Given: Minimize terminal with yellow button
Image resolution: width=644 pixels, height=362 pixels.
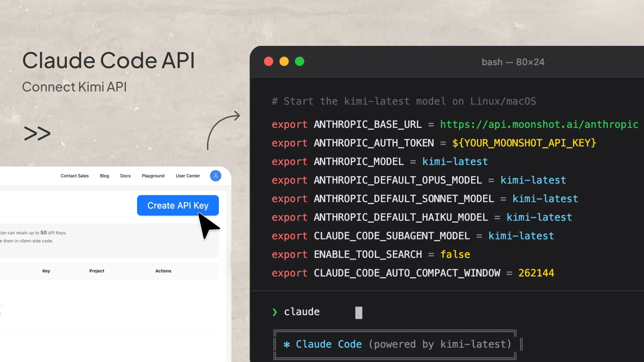Looking at the screenshot, I should (284, 61).
